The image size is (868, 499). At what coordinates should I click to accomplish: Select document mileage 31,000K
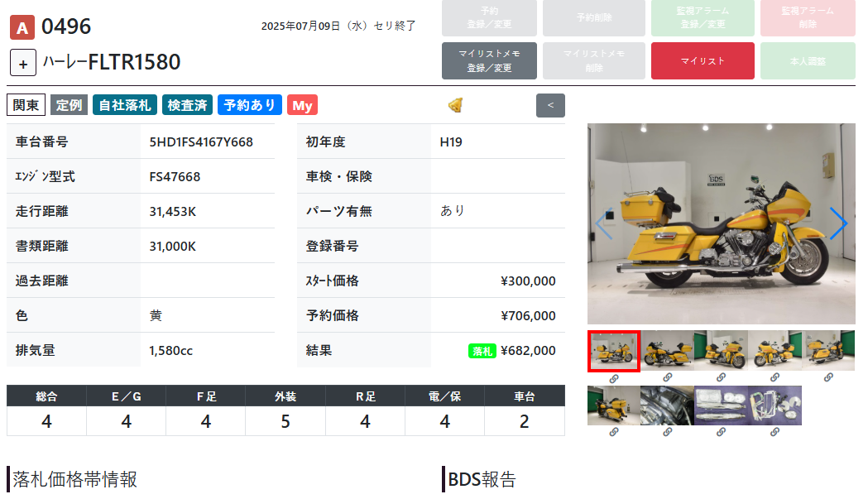(x=173, y=247)
